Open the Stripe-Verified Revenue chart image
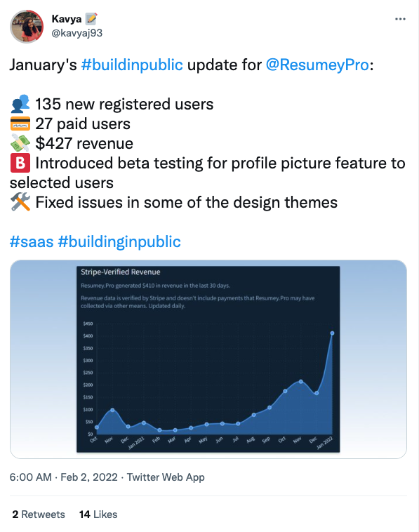 (x=208, y=359)
